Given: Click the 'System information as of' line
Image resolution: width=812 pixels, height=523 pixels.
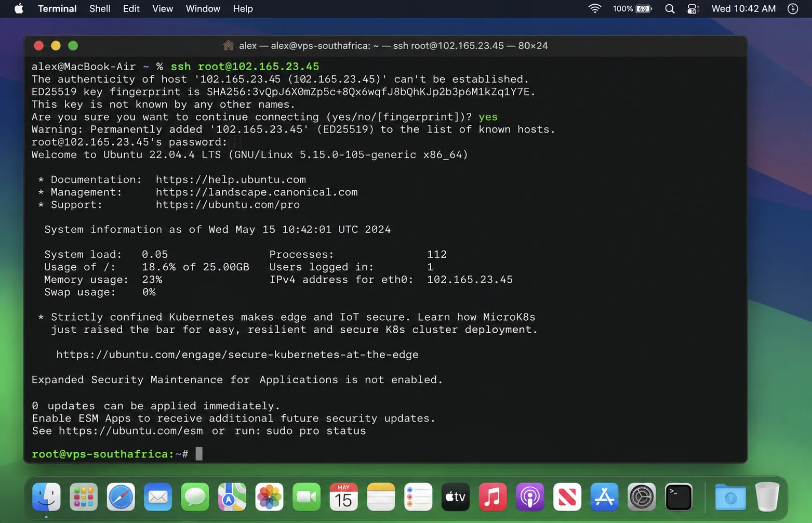Looking at the screenshot, I should 217,229.
